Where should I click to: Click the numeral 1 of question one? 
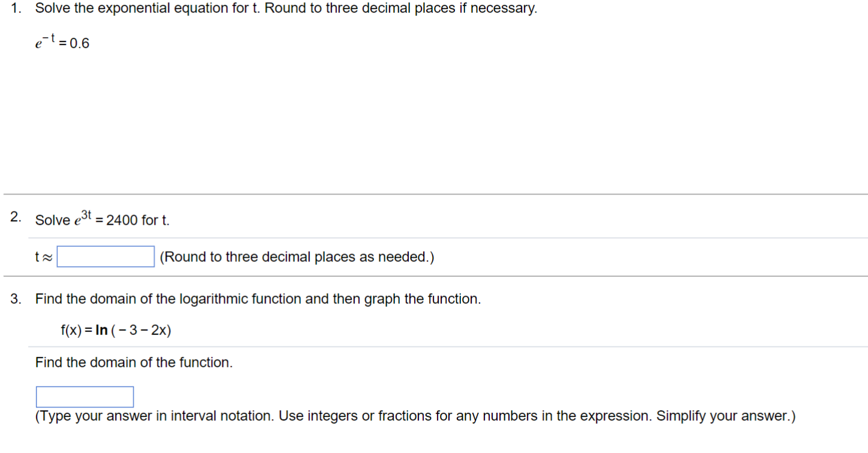pos(15,8)
